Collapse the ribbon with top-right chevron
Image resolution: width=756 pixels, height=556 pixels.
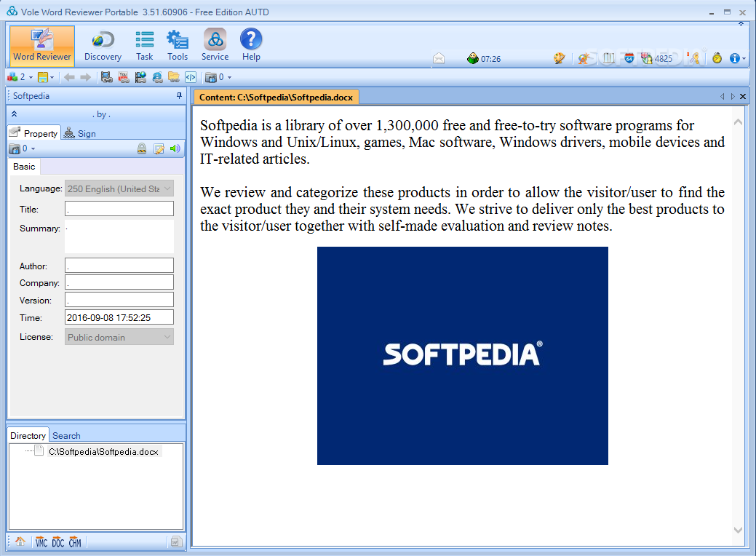[x=741, y=23]
